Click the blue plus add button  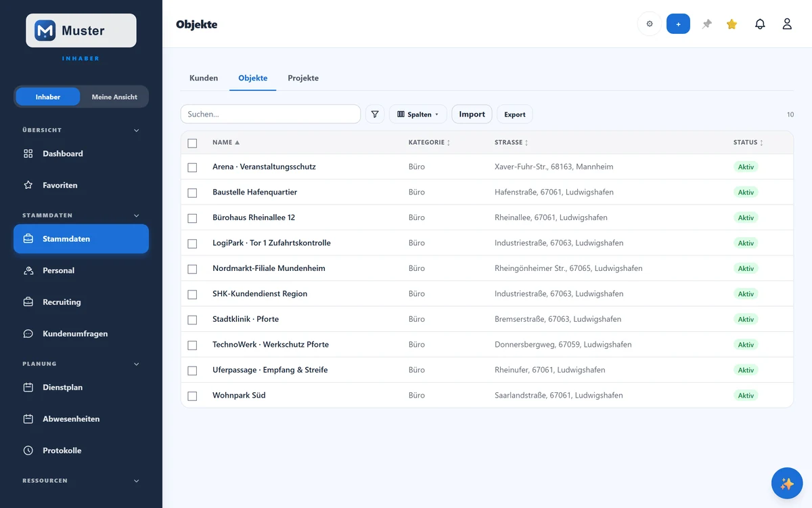(678, 24)
